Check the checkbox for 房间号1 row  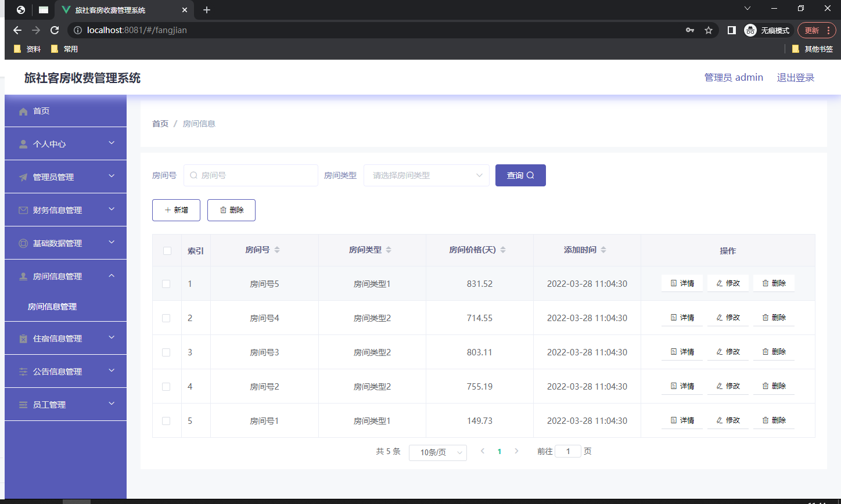click(x=167, y=420)
